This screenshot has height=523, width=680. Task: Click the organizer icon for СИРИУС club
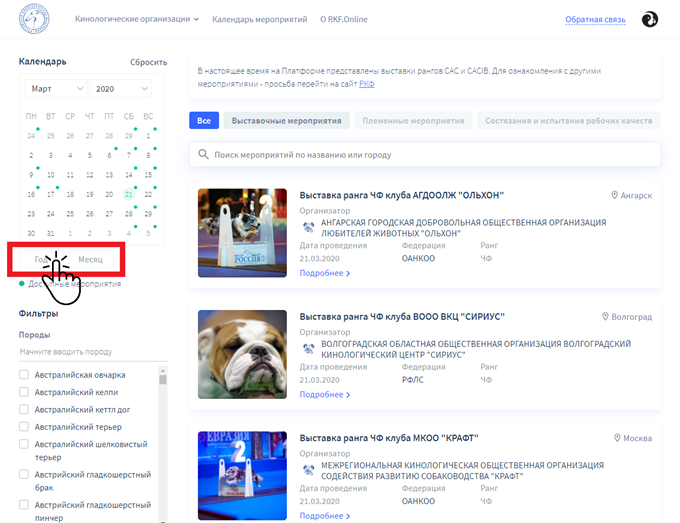click(x=308, y=349)
